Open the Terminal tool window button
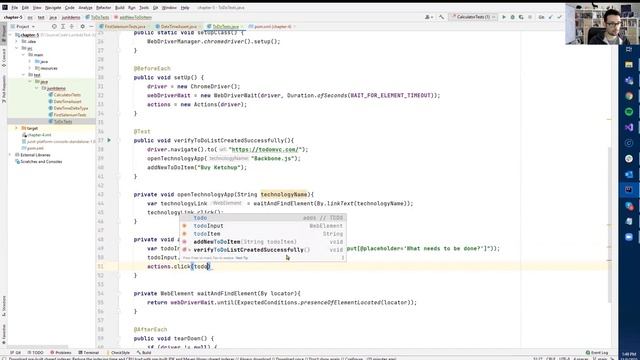 click(x=89, y=353)
